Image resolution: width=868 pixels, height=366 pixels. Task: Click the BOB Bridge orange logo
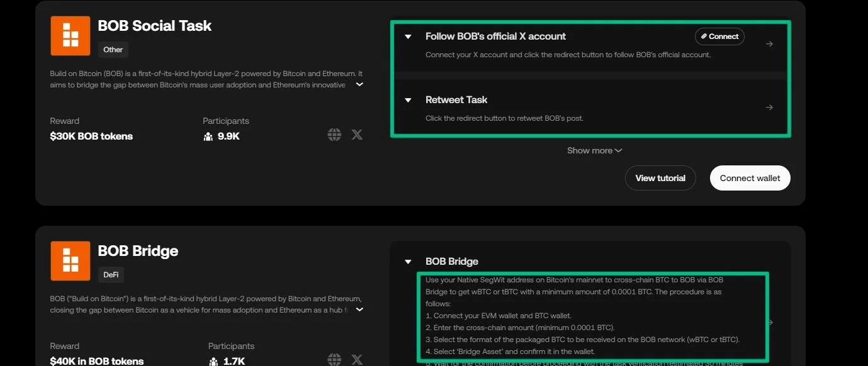[x=70, y=261]
